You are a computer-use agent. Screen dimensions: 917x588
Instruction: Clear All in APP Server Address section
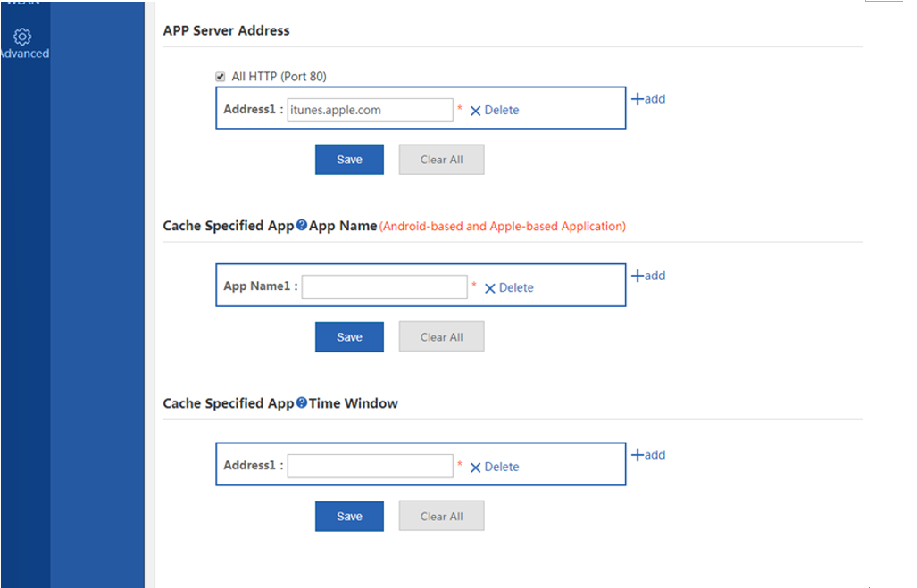coord(442,160)
